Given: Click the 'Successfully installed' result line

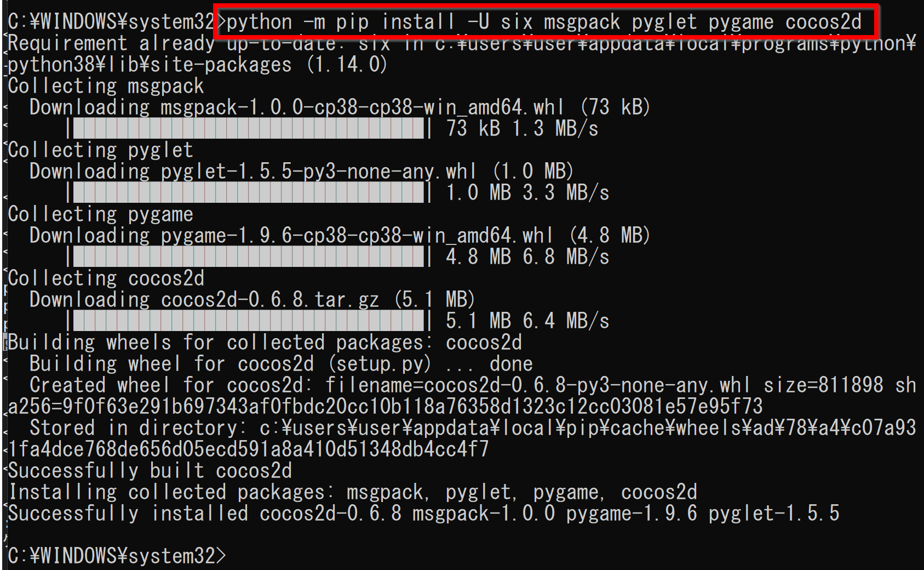Looking at the screenshot, I should (x=423, y=514).
